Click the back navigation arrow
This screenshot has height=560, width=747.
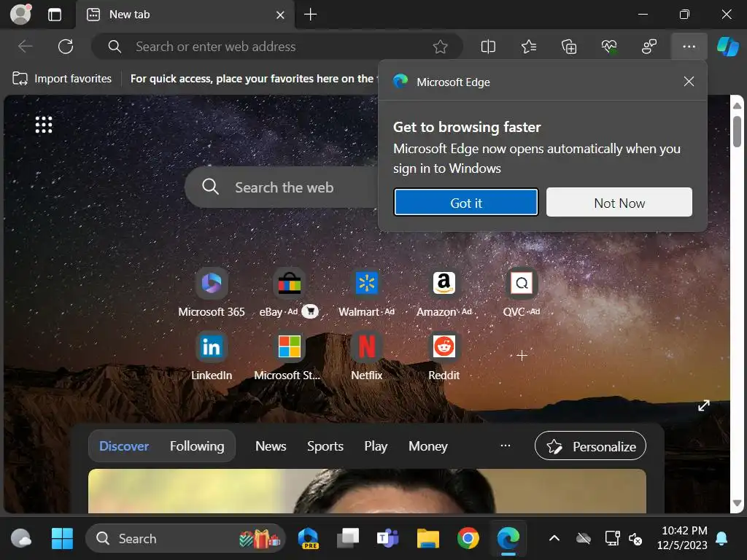tap(25, 47)
